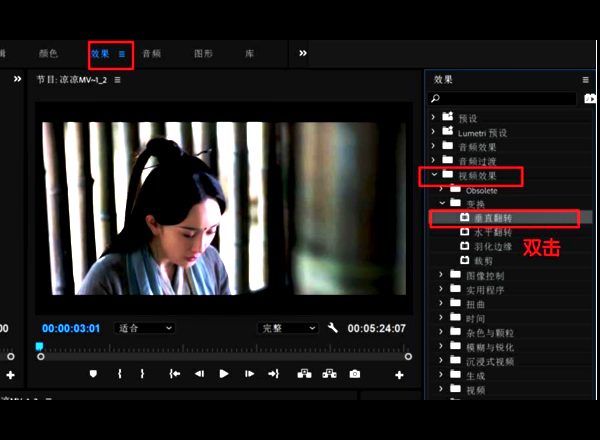Open the wrench settings icon
This screenshot has height=440, width=600.
tap(334, 328)
